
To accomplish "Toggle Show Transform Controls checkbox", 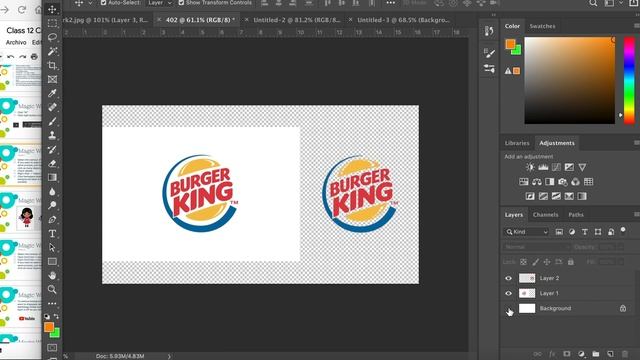I will 181,3.
